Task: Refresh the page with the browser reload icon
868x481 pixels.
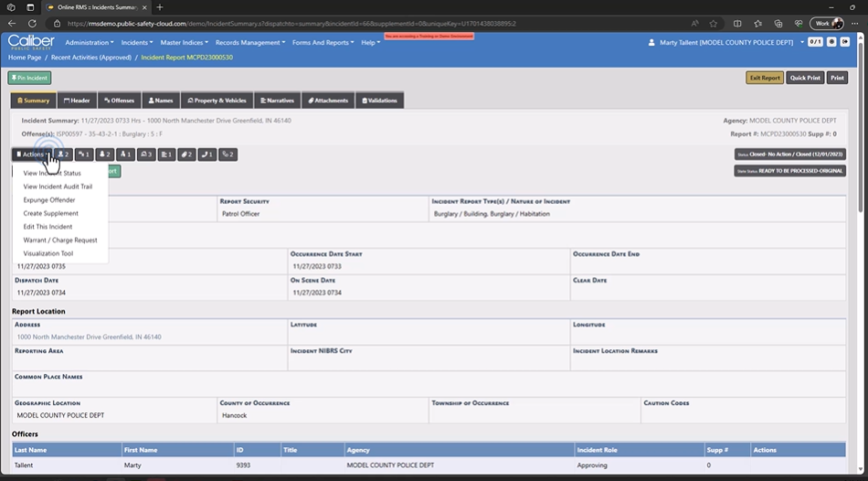Action: click(x=52, y=23)
